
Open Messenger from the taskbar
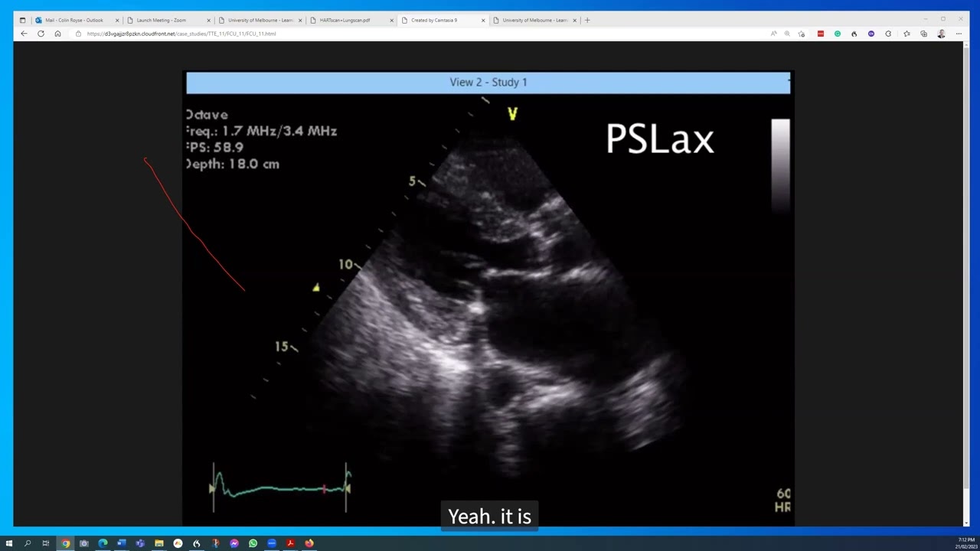pos(234,543)
